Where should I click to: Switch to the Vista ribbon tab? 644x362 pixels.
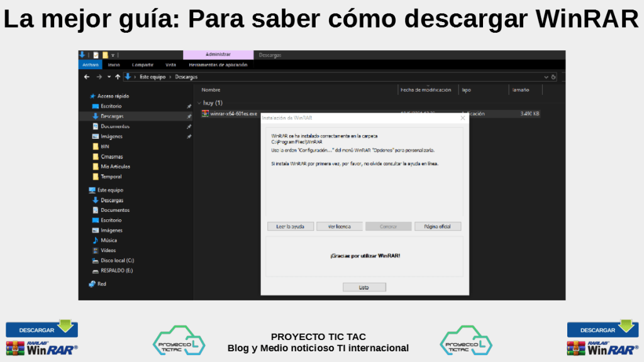click(170, 65)
